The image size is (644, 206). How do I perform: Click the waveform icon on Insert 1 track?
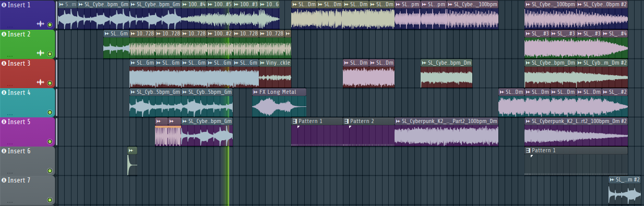[40, 24]
